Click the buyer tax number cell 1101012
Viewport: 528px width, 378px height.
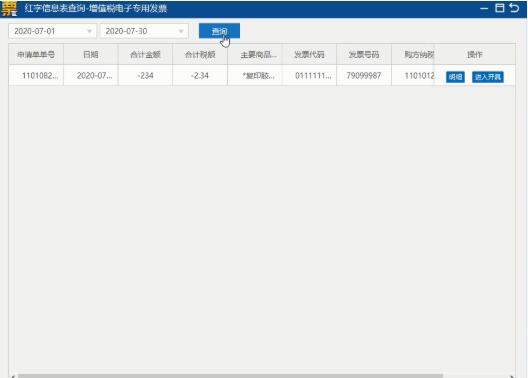point(413,75)
